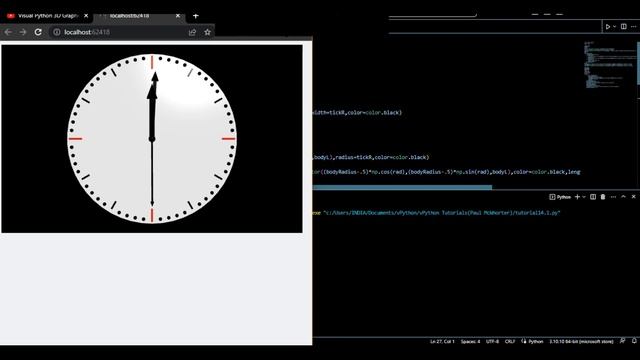Open the terminal launch profile dropdown
Viewport: 640px width, 360px height.
(x=584, y=197)
